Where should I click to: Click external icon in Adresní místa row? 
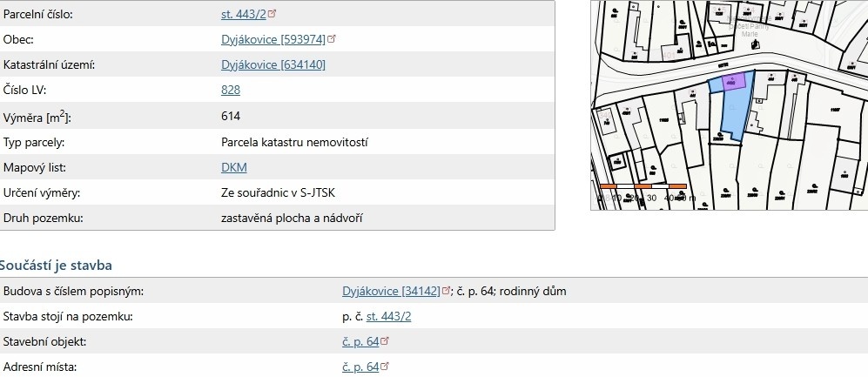click(x=385, y=366)
